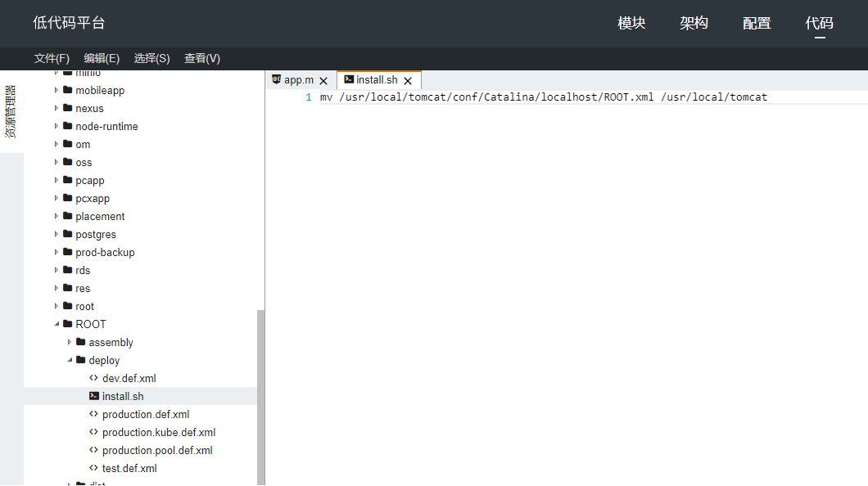Click the folder icon of the assembly directory
The width and height of the screenshot is (868, 486).
pyautogui.click(x=80, y=343)
